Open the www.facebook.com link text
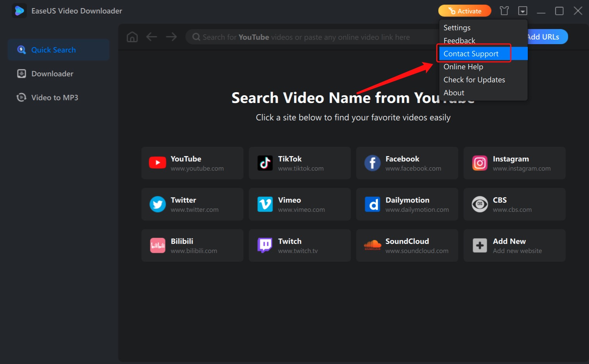 (413, 168)
